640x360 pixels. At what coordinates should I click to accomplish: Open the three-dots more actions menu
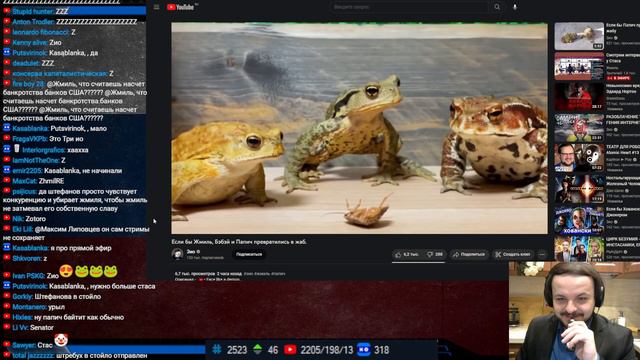[542, 254]
